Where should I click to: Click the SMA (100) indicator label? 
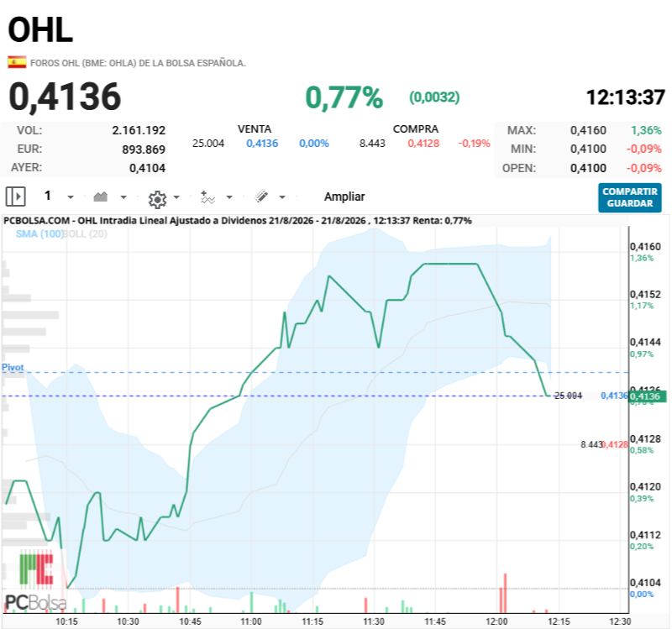tap(39, 234)
